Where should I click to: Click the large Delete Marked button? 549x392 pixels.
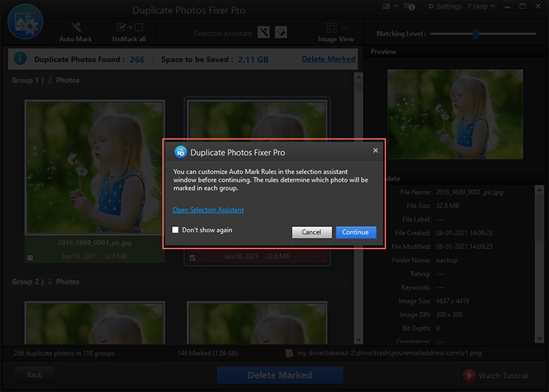coord(280,375)
